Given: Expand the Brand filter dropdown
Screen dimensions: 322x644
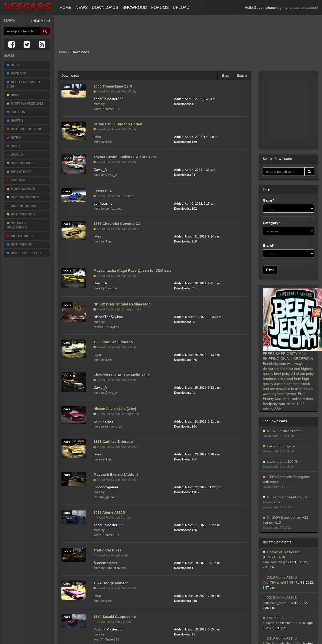Looking at the screenshot, I should click(288, 254).
